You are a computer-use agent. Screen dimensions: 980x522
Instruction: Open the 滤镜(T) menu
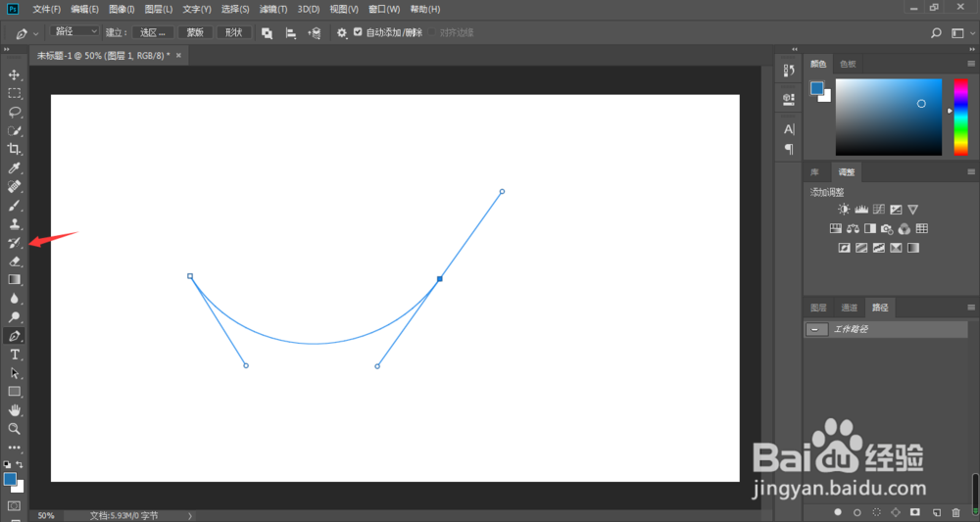[x=273, y=10]
